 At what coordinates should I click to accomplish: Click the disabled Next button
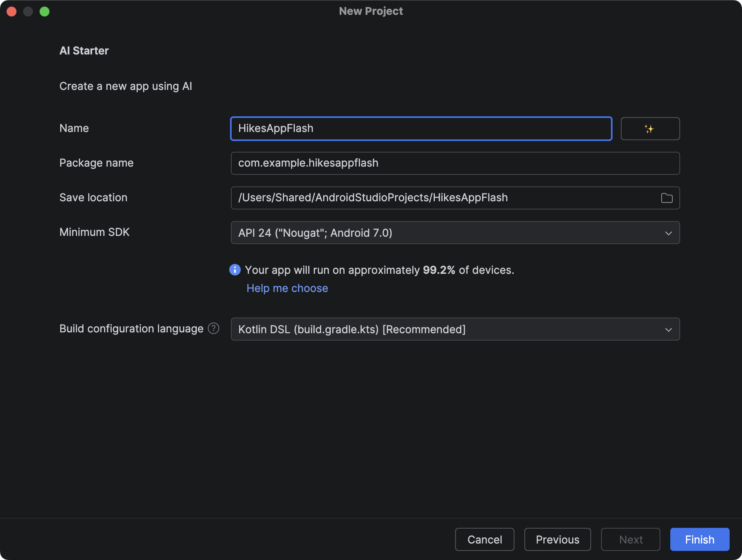(630, 539)
